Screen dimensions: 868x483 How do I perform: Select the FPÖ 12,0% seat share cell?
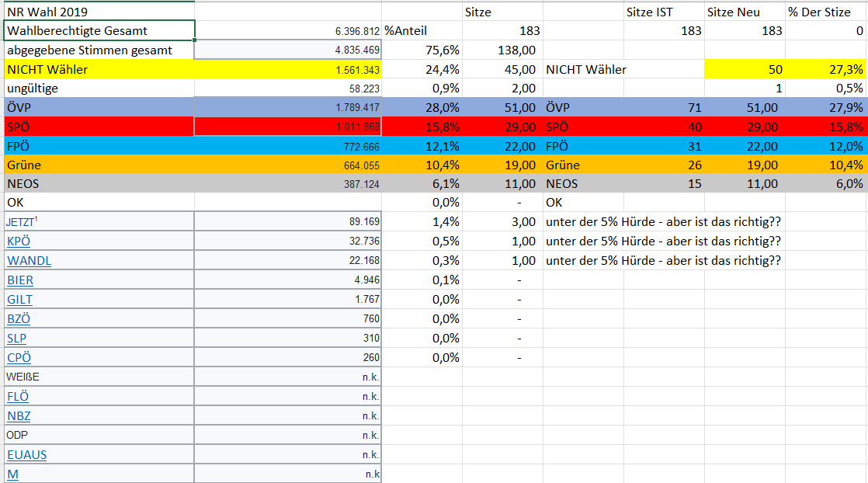point(826,146)
